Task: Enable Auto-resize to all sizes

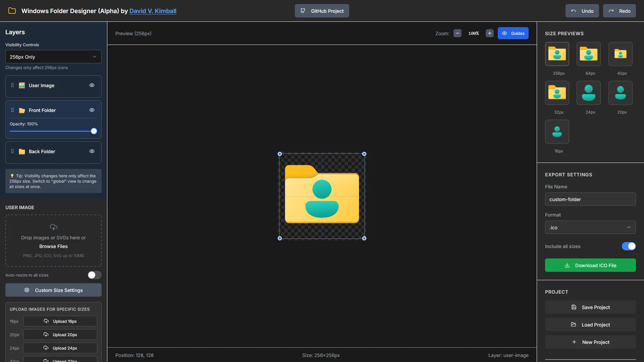Action: click(x=94, y=275)
